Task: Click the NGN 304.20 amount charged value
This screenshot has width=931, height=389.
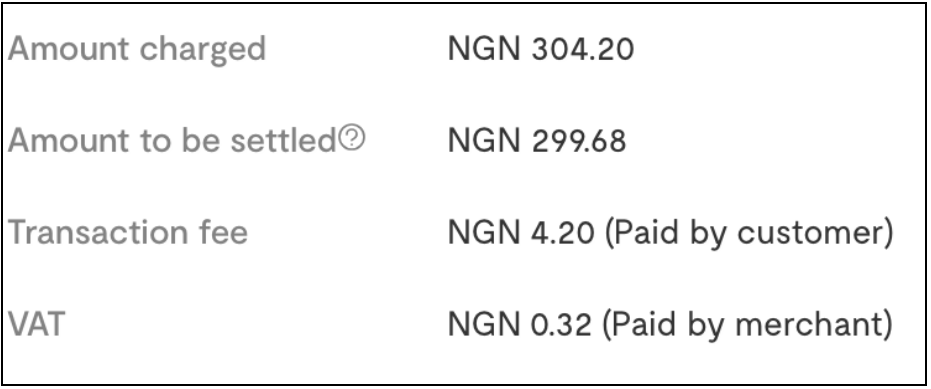Action: pos(541,49)
